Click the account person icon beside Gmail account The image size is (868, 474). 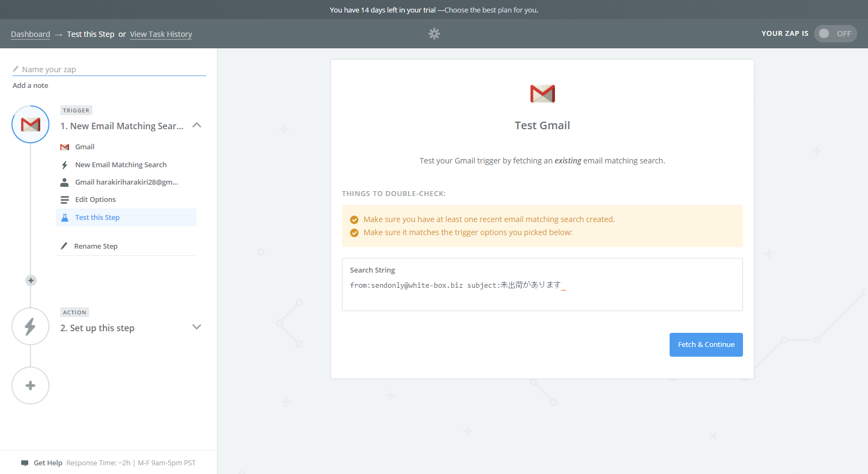pos(65,182)
